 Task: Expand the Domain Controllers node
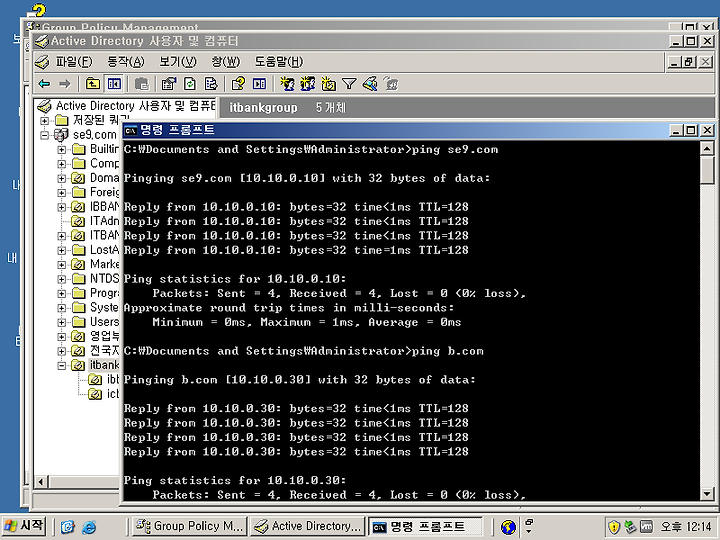(62, 179)
